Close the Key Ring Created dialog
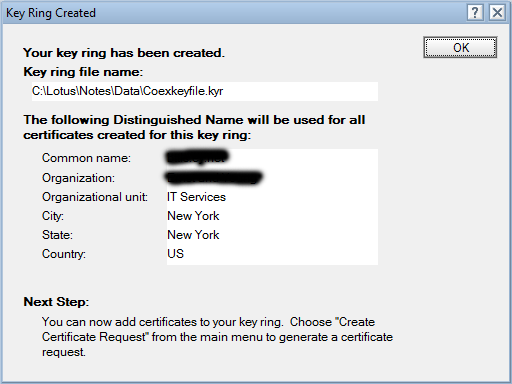512x384 pixels. [497, 13]
